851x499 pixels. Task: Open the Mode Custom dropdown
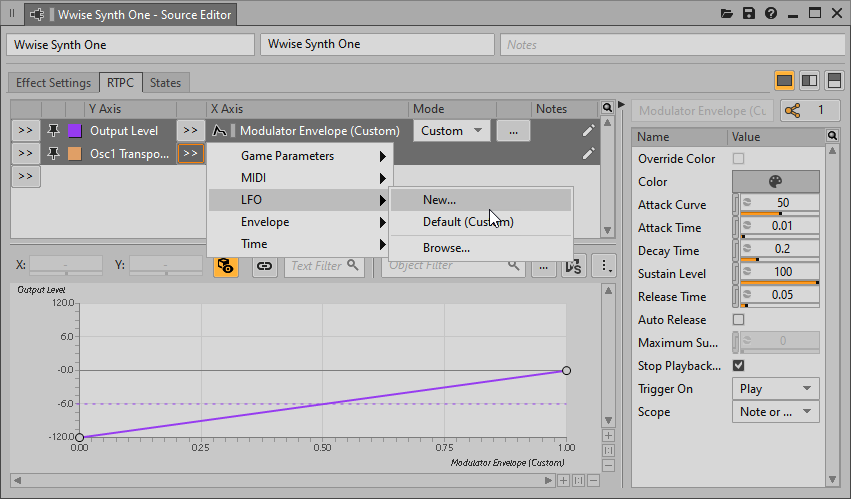[452, 131]
